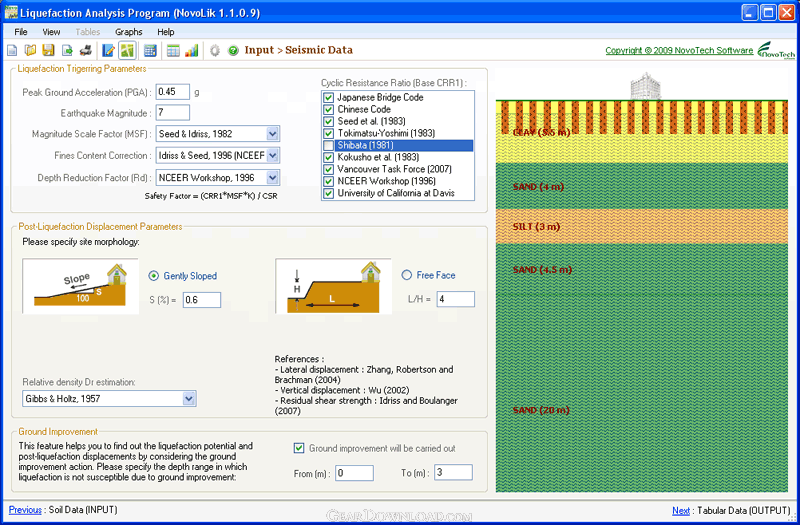This screenshot has width=800, height=525.
Task: Open Magnitude Scale Factor dropdown
Action: click(273, 134)
